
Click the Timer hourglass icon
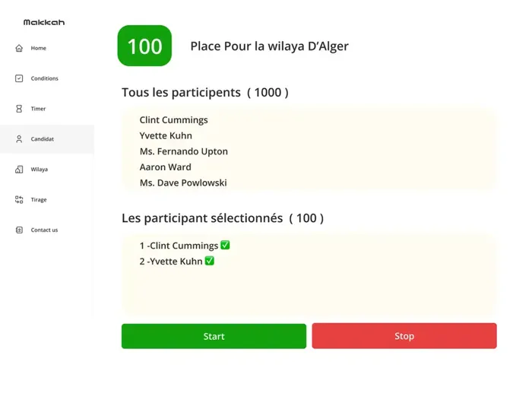(x=19, y=109)
